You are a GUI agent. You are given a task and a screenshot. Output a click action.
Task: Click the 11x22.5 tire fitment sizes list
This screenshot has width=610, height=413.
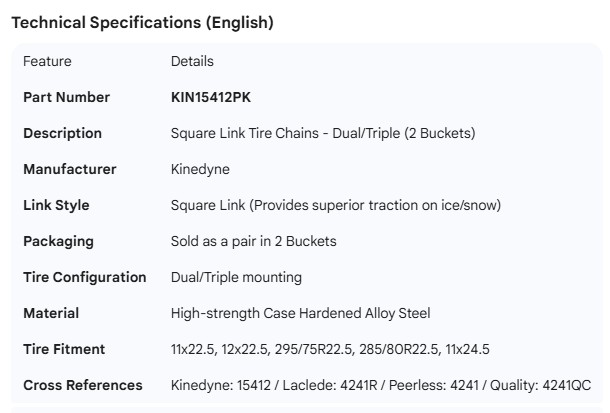pos(330,349)
